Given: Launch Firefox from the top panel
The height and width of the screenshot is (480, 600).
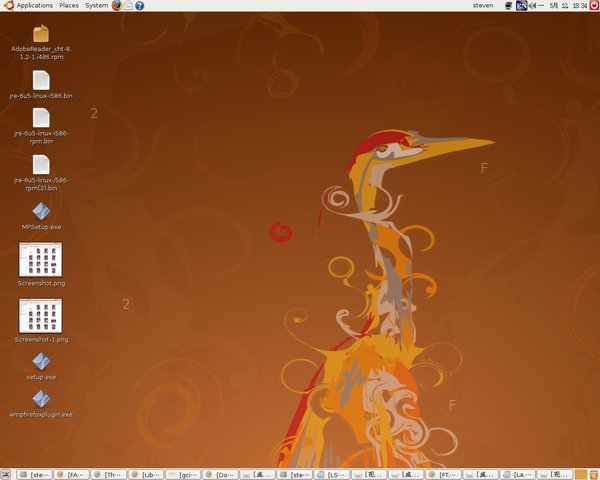Looking at the screenshot, I should (117, 5).
